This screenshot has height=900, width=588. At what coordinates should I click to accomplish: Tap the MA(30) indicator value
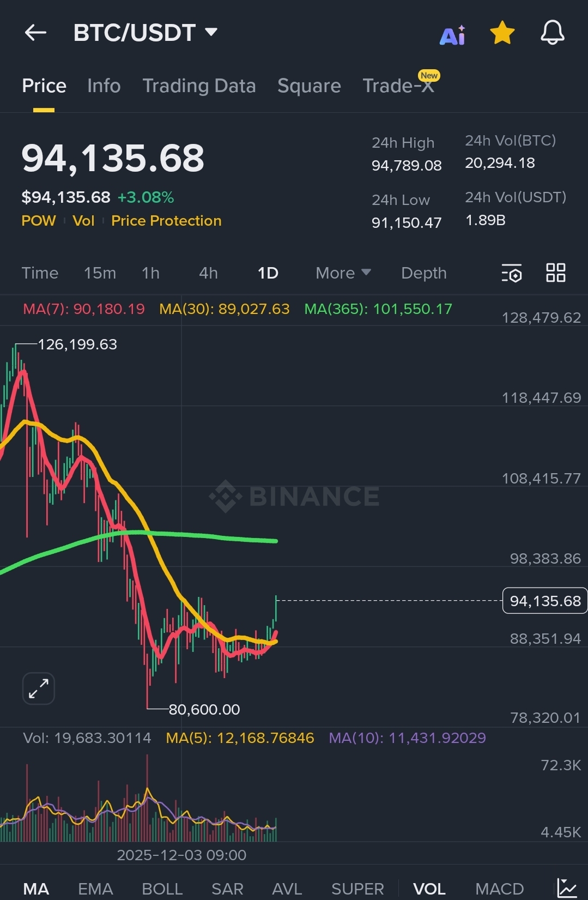pos(225,309)
